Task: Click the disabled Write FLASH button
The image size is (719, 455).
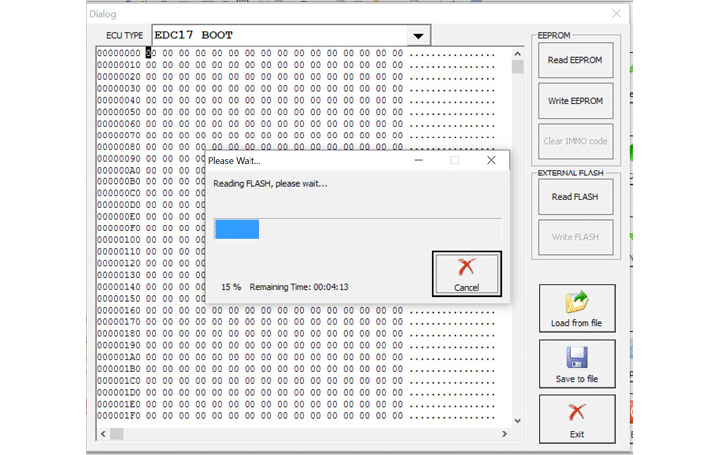Action: pos(575,237)
